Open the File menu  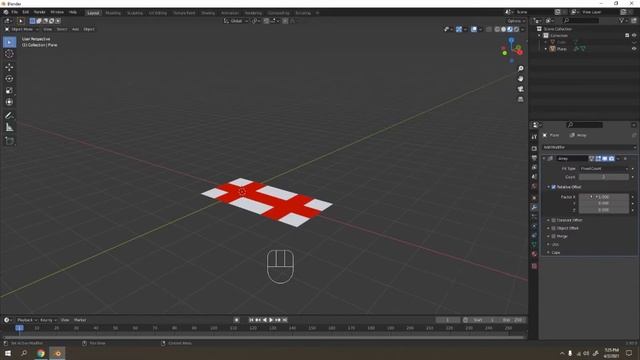point(14,12)
